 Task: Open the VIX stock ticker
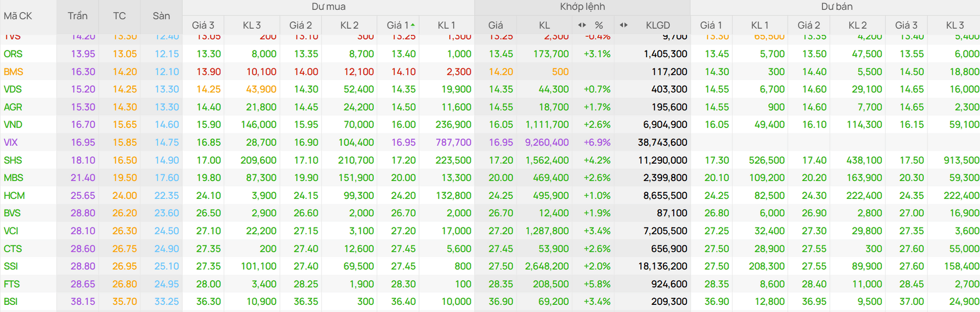pos(11,142)
